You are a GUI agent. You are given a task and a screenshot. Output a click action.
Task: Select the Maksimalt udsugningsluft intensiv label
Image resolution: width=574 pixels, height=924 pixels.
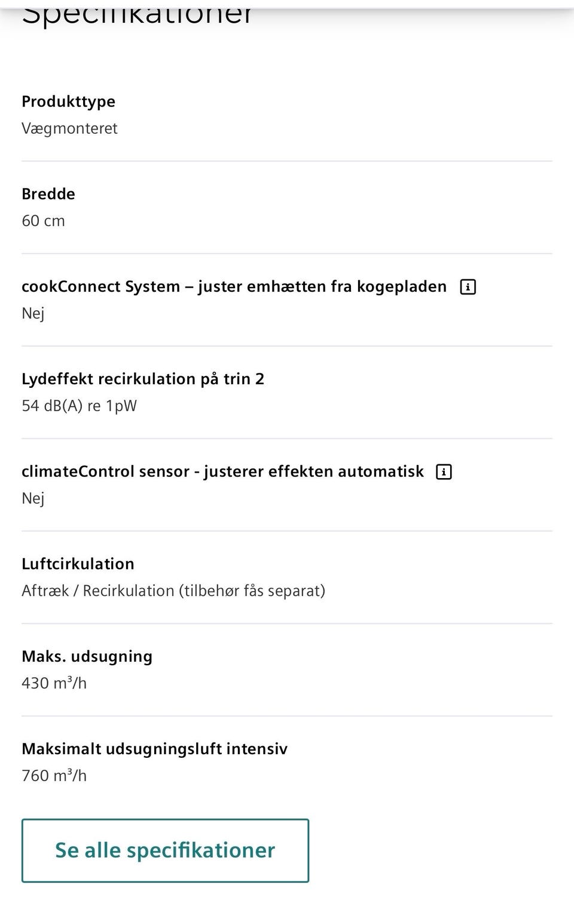coord(154,749)
